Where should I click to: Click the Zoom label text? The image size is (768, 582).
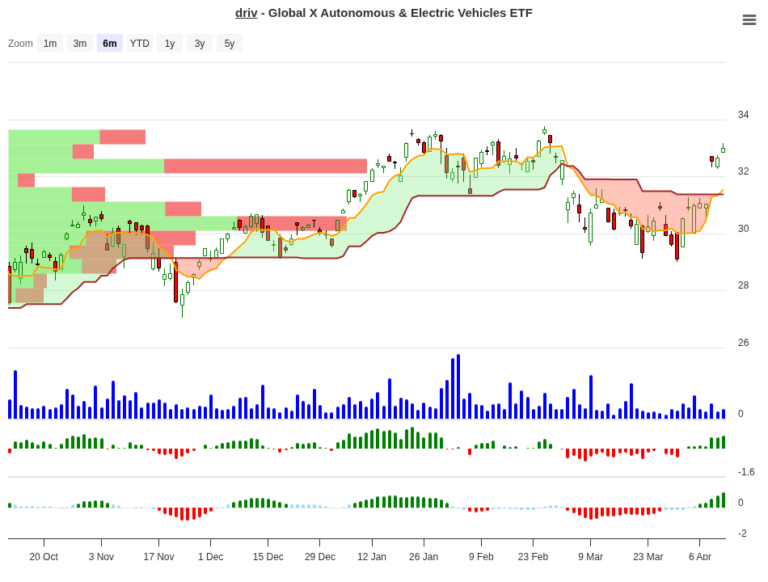point(20,43)
